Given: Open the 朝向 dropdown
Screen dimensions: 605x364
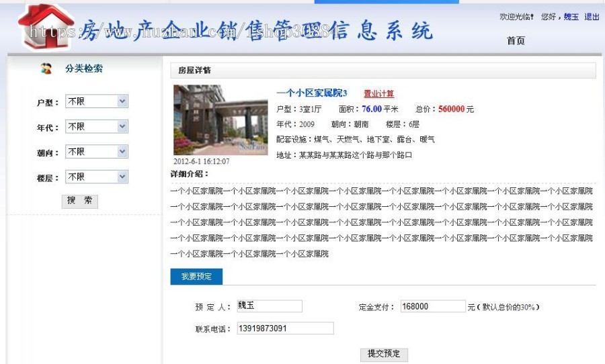Looking at the screenshot, I should (96, 152).
